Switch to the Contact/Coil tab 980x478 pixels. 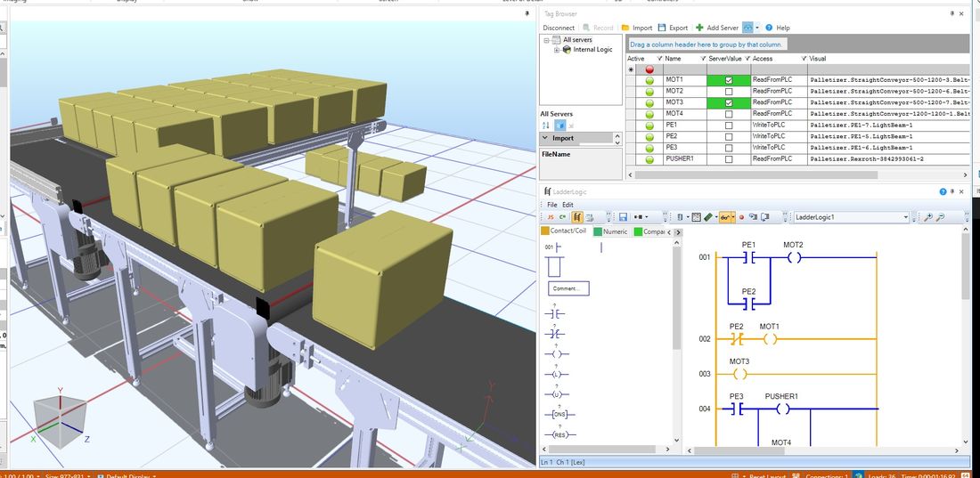click(564, 231)
